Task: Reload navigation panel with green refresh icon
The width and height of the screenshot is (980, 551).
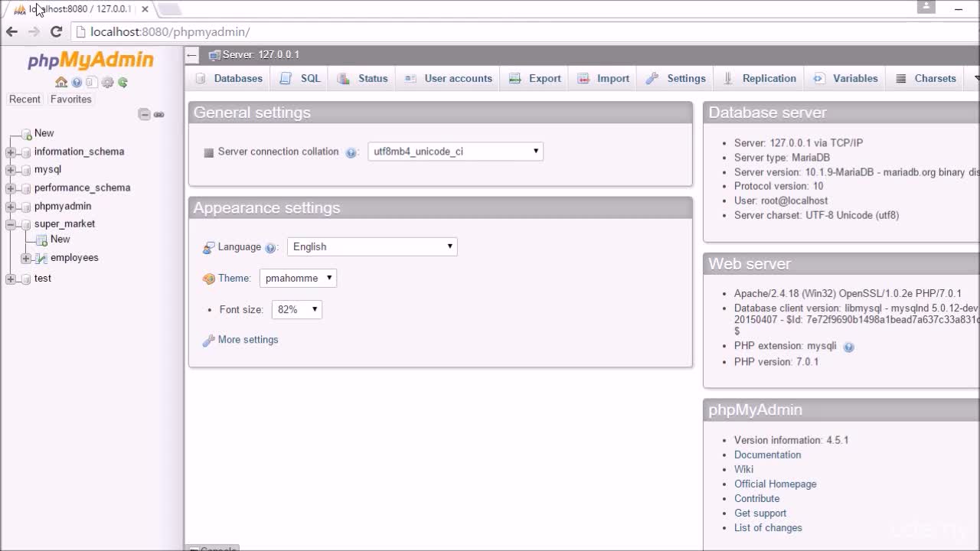Action: (x=122, y=83)
